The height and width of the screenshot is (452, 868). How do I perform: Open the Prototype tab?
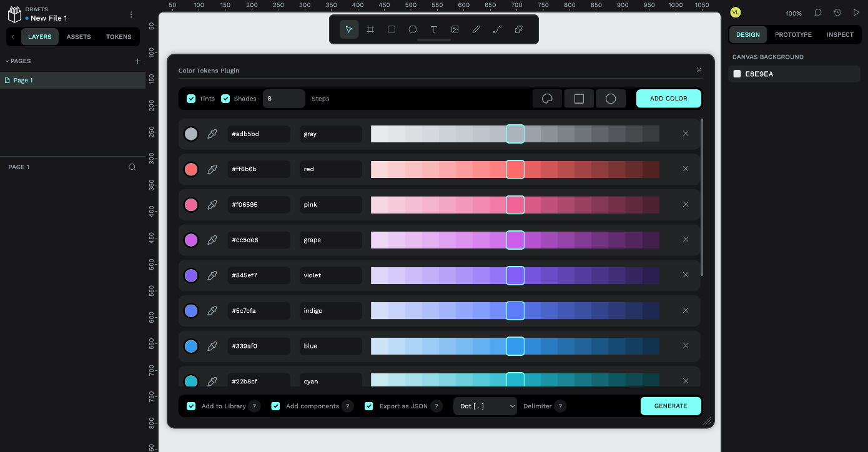(793, 35)
